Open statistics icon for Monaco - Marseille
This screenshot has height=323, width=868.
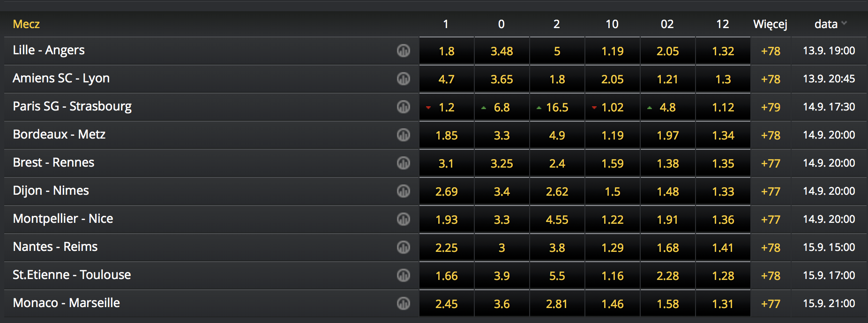coord(404,303)
